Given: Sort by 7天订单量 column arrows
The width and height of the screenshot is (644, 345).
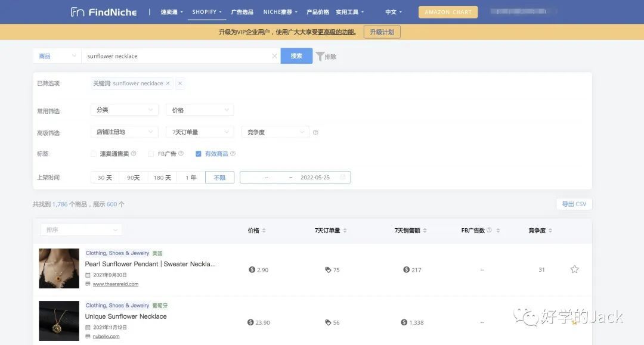Looking at the screenshot, I should click(345, 231).
